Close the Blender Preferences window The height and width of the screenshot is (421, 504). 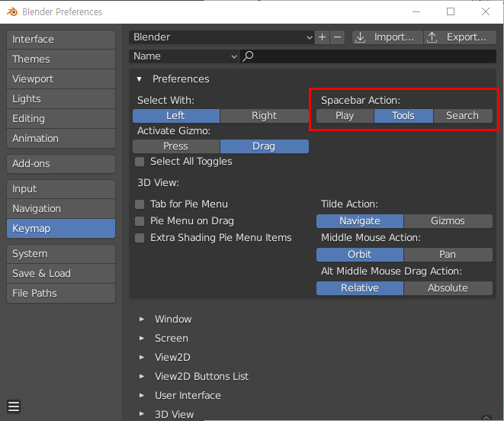point(486,11)
